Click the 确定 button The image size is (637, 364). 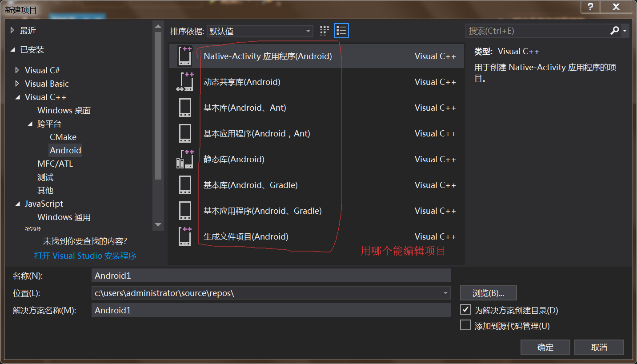click(x=545, y=347)
